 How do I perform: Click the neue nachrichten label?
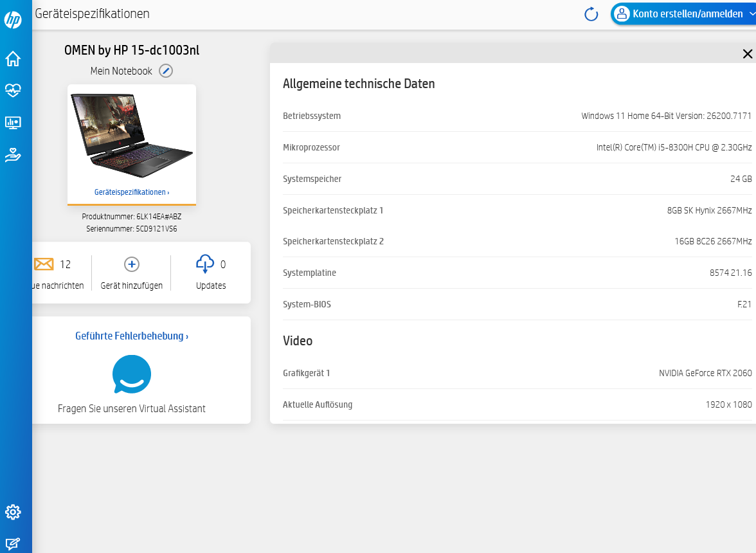[58, 286]
